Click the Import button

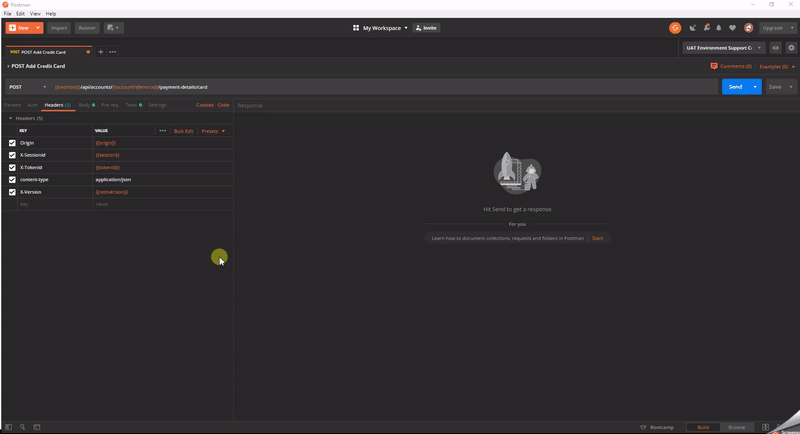[x=59, y=28]
